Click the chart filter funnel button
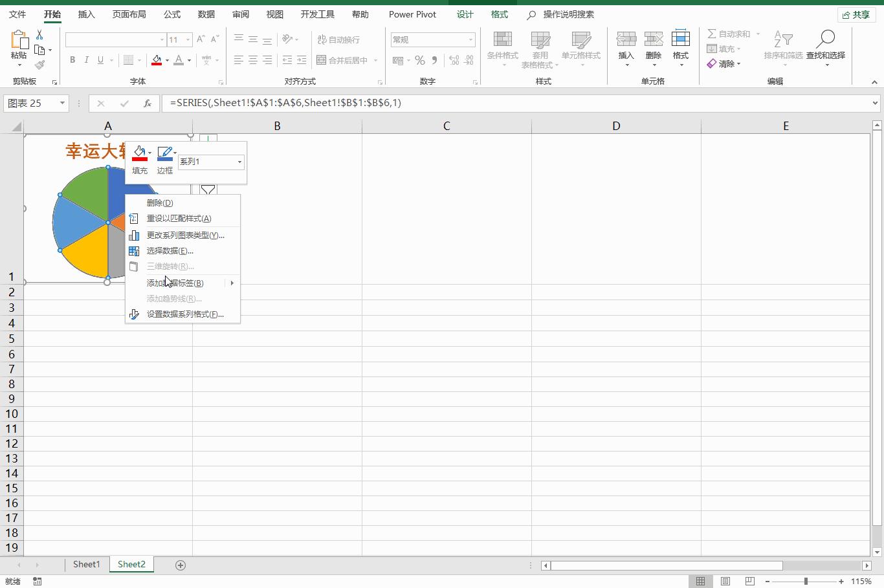 (208, 190)
